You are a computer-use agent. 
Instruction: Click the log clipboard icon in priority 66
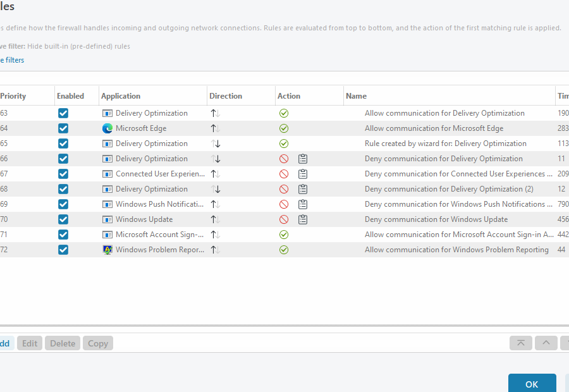(303, 159)
